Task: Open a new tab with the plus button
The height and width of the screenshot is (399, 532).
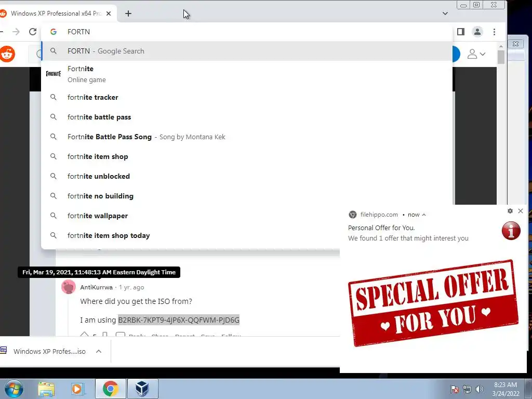Action: pos(128,14)
